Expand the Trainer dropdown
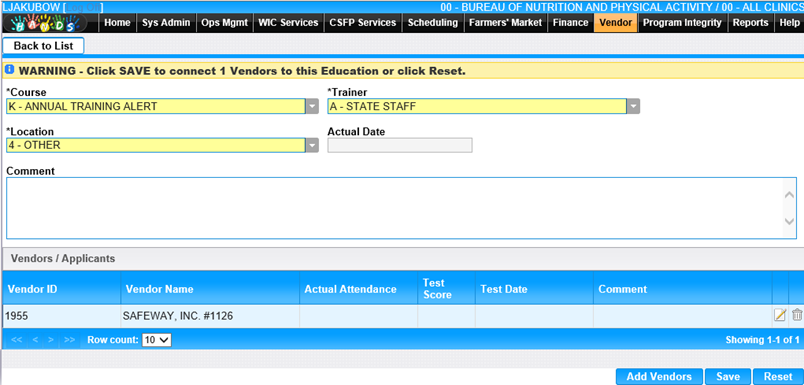Screen dimensions: 804x385 634,106
